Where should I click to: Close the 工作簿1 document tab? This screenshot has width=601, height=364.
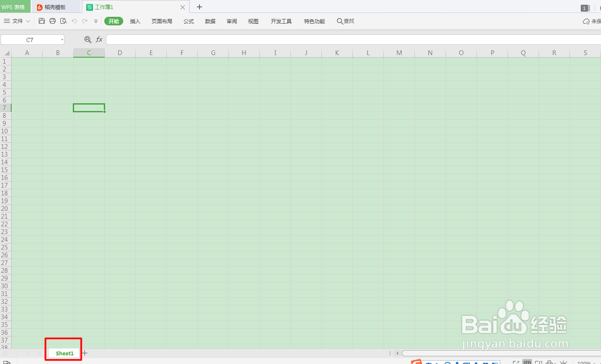(x=183, y=7)
